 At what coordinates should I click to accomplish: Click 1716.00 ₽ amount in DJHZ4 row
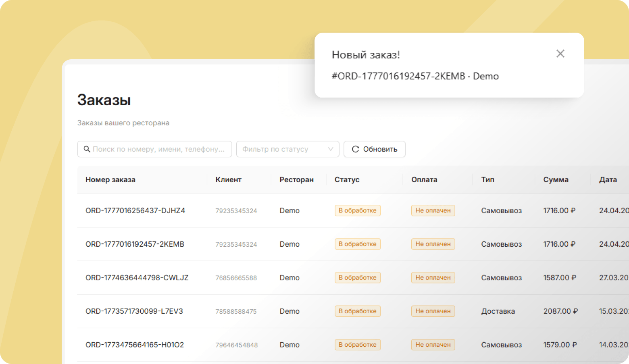tap(559, 210)
